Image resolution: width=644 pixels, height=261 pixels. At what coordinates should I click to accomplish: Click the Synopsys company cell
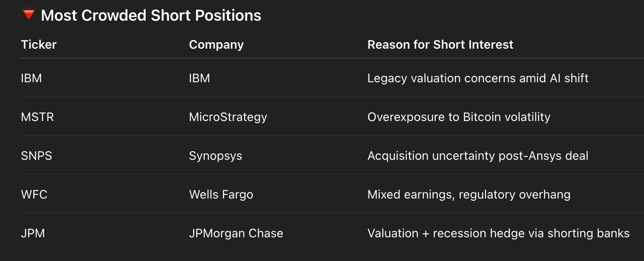pos(216,156)
